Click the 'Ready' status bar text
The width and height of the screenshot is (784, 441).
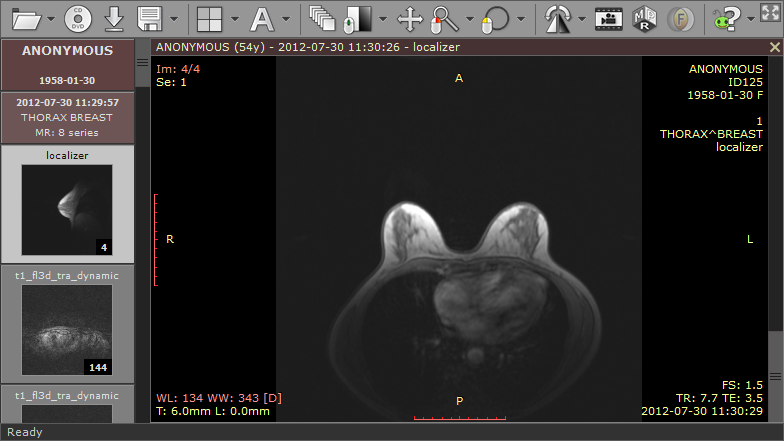tap(24, 432)
